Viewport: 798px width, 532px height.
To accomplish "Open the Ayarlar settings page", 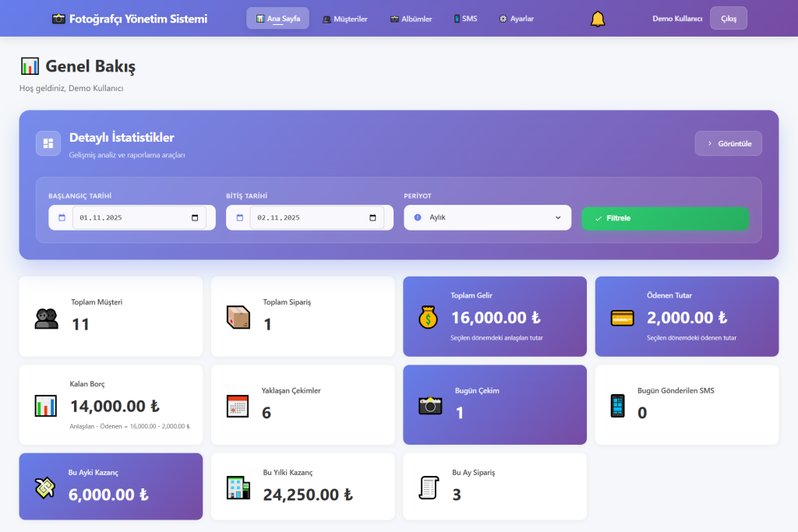I will pyautogui.click(x=516, y=19).
